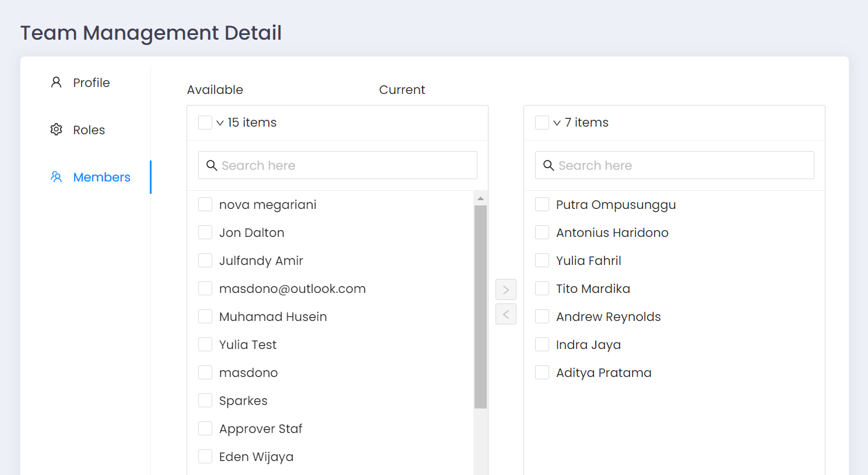868x475 pixels.
Task: Move selected items right with arrow button
Action: pos(506,289)
